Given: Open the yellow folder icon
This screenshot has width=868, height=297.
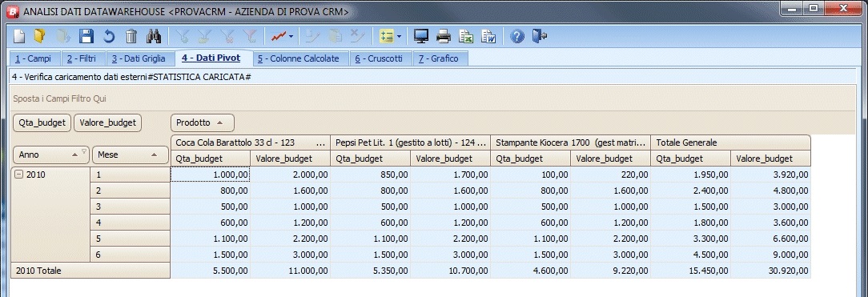Looking at the screenshot, I should click(x=39, y=37).
